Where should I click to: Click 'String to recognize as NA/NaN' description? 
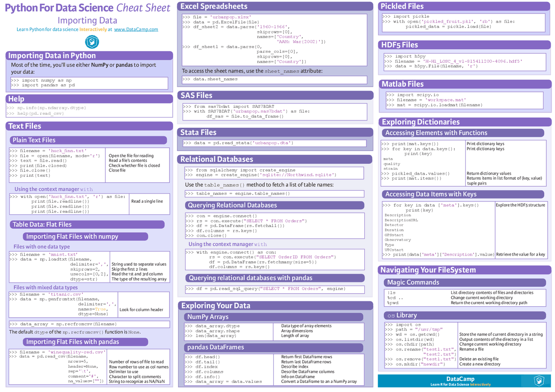(137, 382)
